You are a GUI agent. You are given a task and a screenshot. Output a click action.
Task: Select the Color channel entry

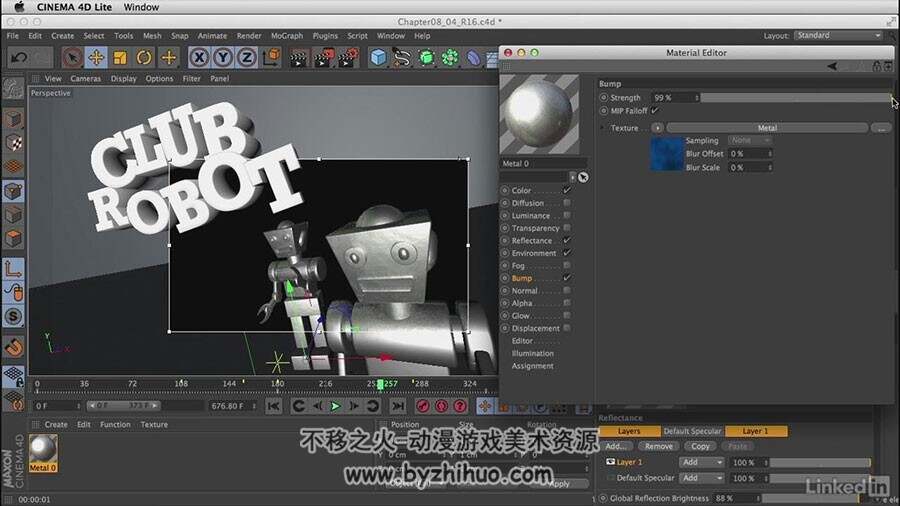coord(521,190)
